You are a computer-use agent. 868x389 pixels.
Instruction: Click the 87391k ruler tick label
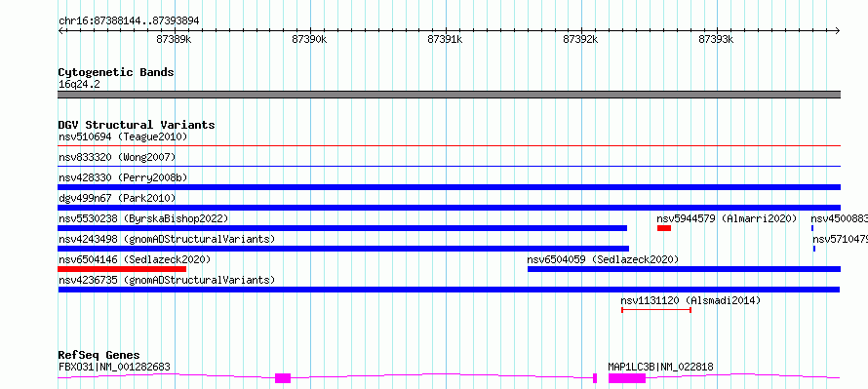coord(445,39)
